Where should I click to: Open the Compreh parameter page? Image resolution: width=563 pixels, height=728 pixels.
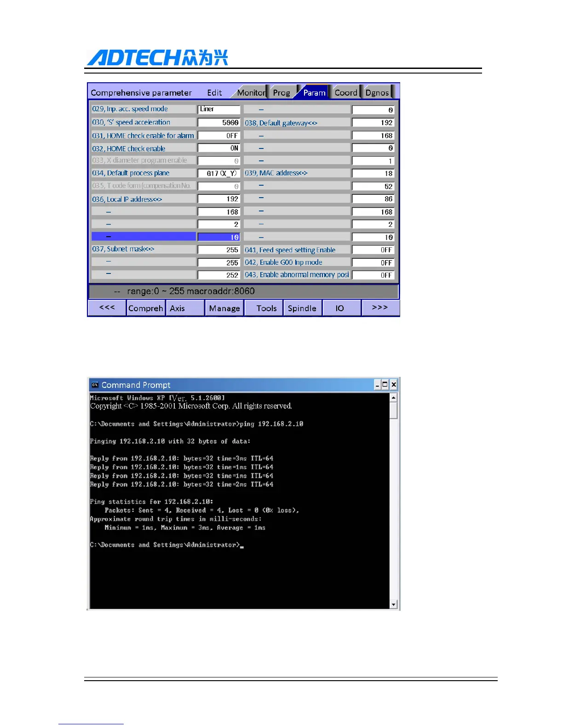tap(146, 308)
